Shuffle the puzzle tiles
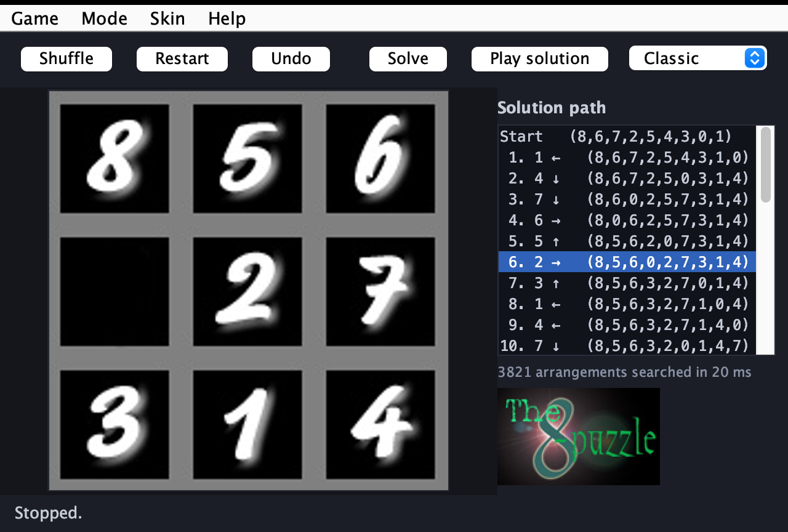 (x=66, y=58)
